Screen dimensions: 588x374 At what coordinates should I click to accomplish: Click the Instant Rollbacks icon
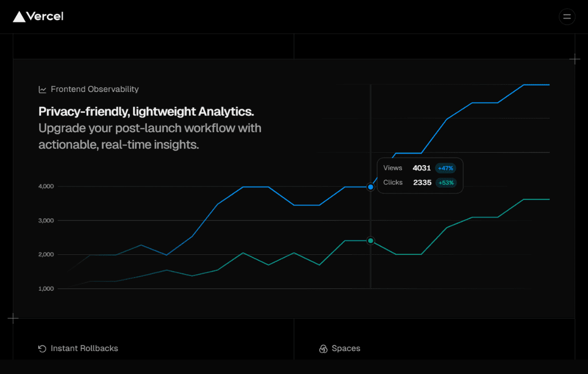(42, 348)
